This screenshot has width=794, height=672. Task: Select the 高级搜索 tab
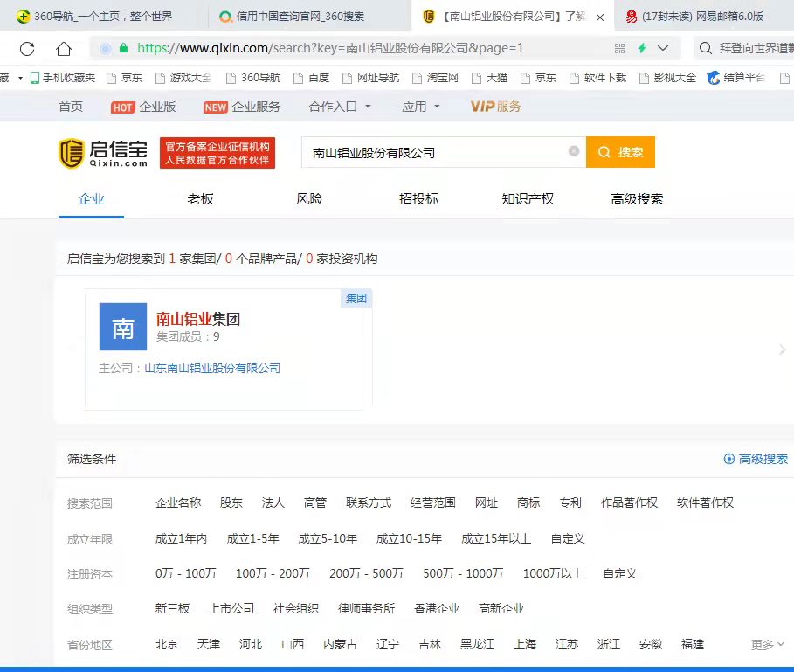(637, 199)
